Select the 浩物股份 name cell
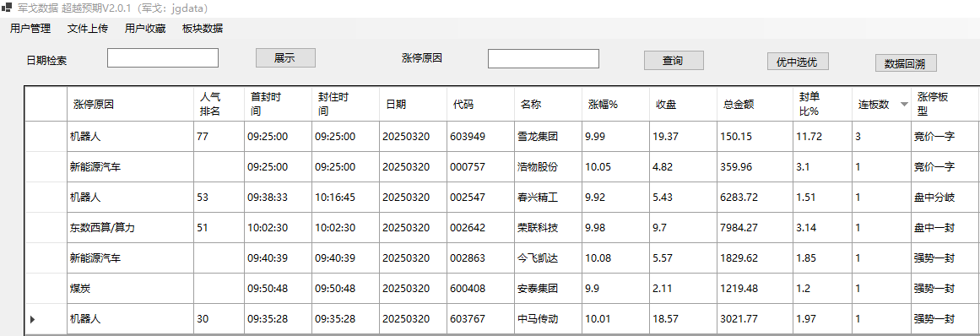980x336 pixels. coord(548,167)
